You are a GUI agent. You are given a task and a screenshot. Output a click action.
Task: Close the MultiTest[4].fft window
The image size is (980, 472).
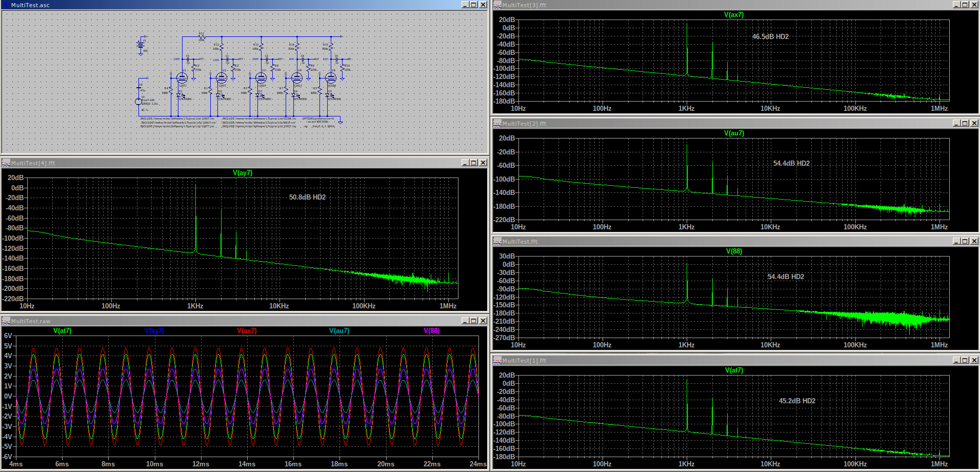(x=483, y=163)
